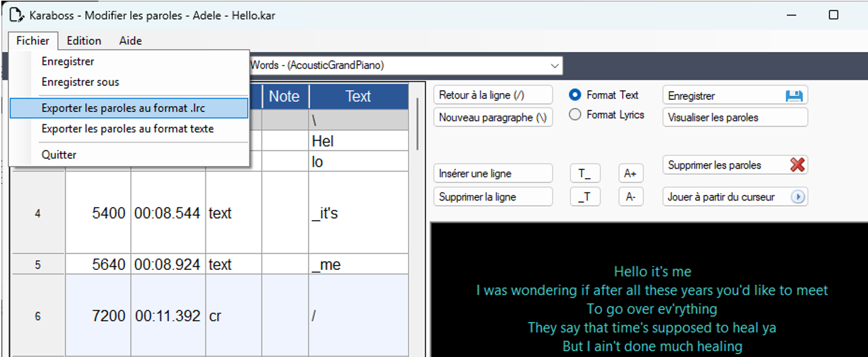Select the Format Text radio button

(x=576, y=95)
